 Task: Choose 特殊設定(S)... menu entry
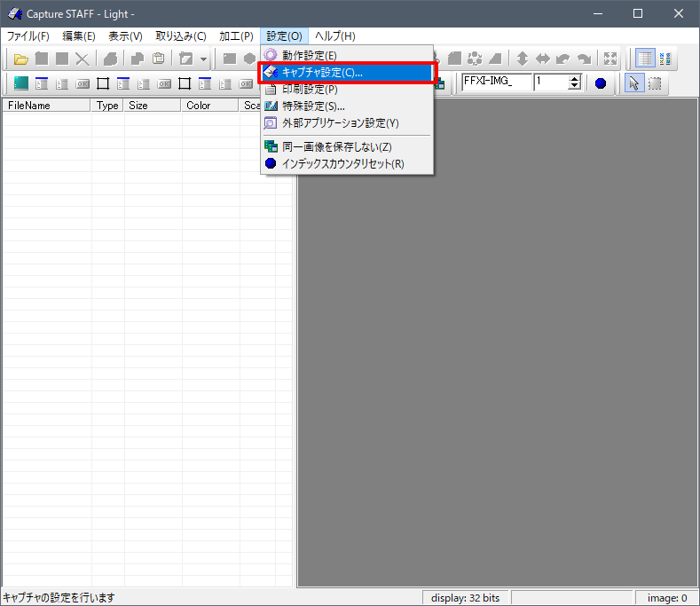(347, 106)
